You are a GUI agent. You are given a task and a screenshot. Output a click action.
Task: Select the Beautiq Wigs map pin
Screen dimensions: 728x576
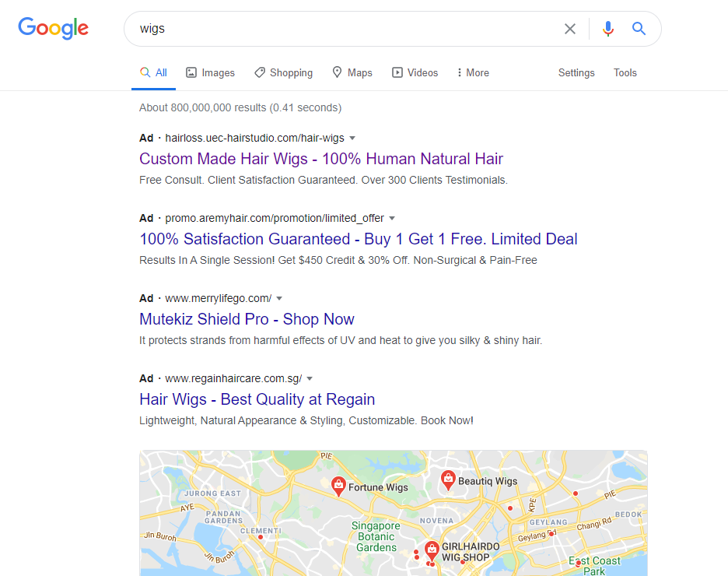click(x=448, y=480)
